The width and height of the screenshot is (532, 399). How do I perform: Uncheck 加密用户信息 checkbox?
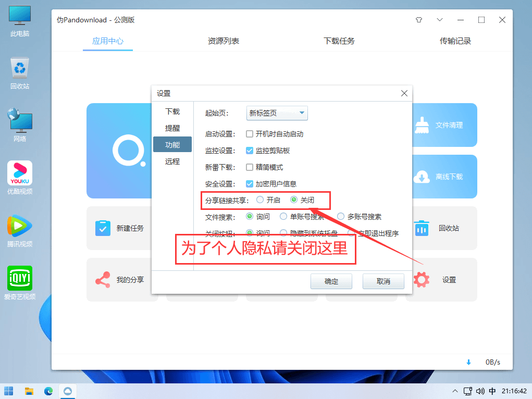[x=250, y=184]
